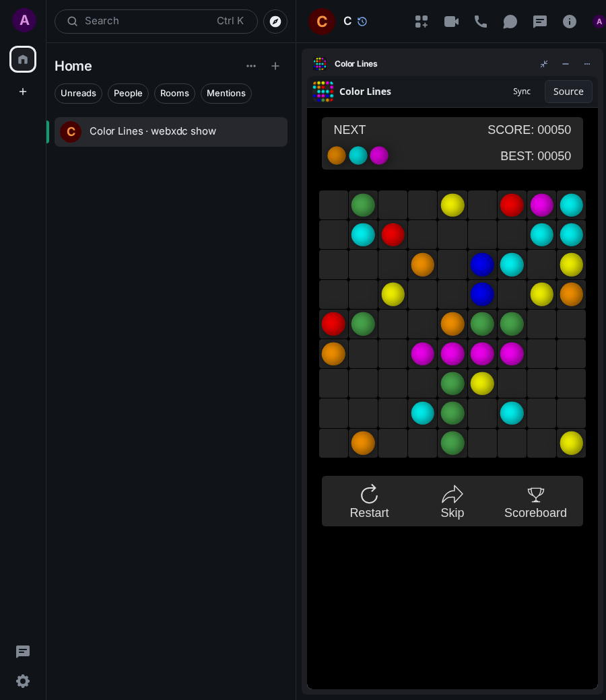Click the SCORE: 00050 text

click(529, 130)
